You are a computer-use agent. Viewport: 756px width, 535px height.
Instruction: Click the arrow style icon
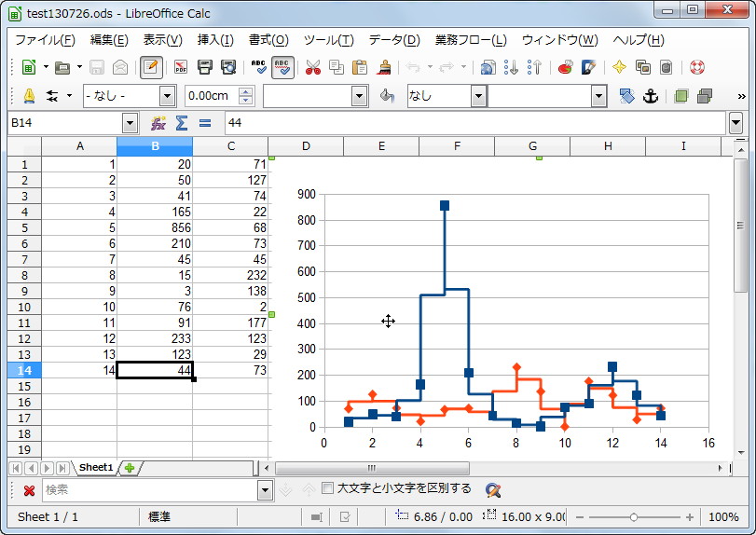pyautogui.click(x=51, y=96)
